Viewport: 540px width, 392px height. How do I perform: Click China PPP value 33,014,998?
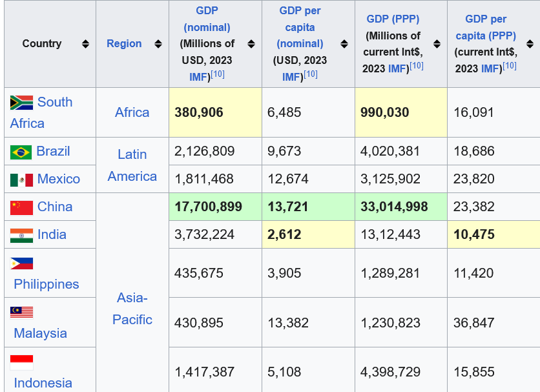394,207
